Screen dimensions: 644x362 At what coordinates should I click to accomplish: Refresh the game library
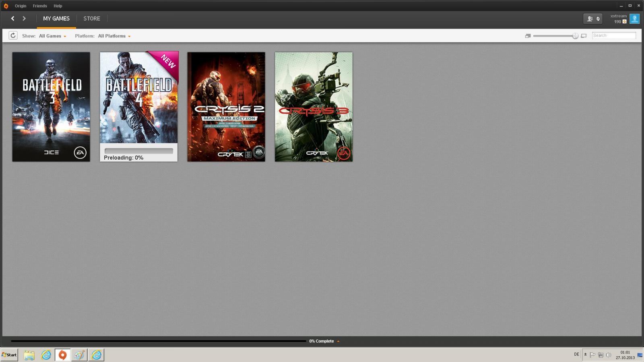pos(13,35)
